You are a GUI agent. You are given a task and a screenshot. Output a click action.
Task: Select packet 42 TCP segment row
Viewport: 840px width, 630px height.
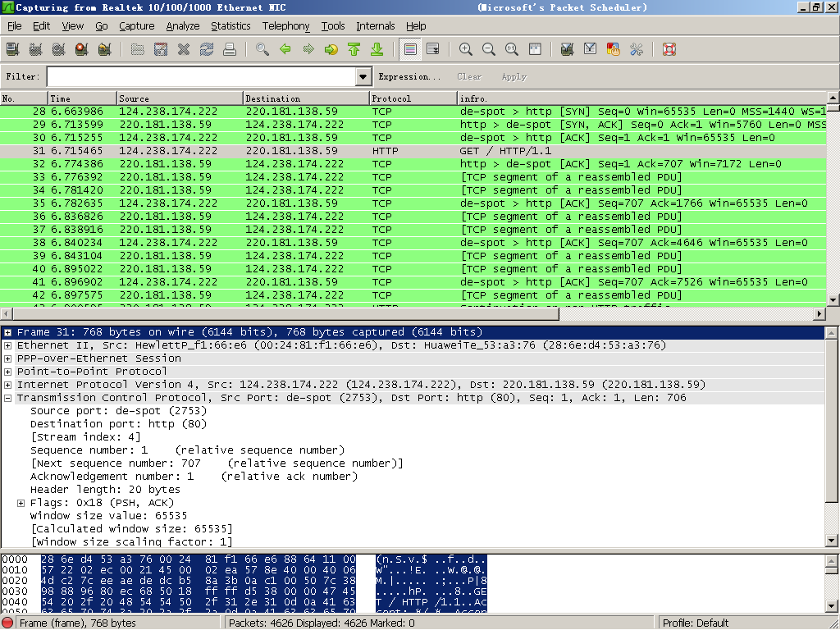coord(413,295)
